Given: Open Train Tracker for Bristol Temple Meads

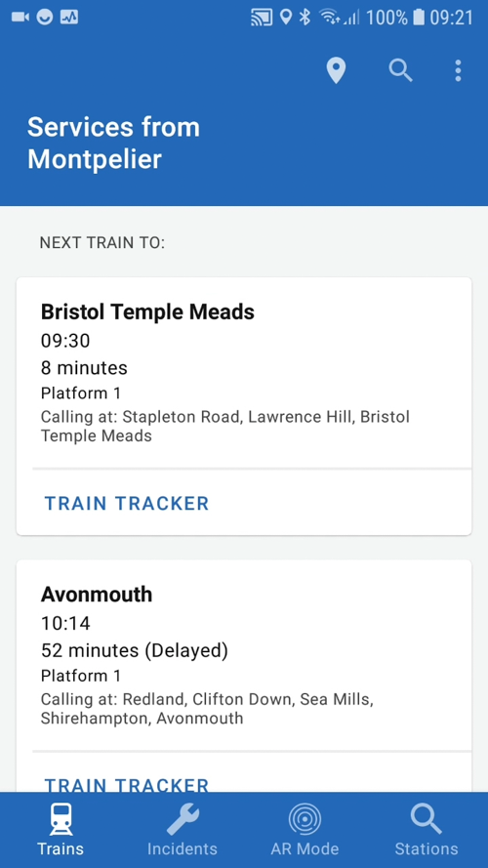Looking at the screenshot, I should [x=127, y=503].
